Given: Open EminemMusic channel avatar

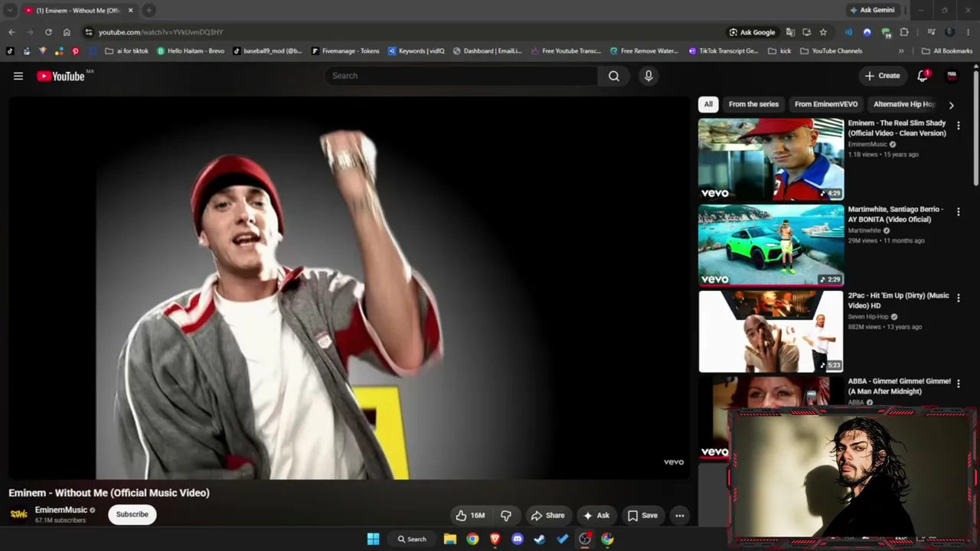Looking at the screenshot, I should pyautogui.click(x=19, y=514).
